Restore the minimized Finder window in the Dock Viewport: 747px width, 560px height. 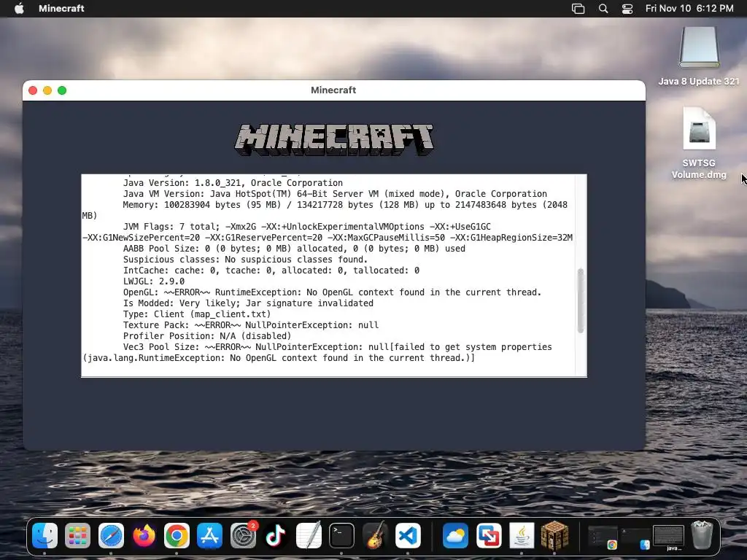click(635, 537)
